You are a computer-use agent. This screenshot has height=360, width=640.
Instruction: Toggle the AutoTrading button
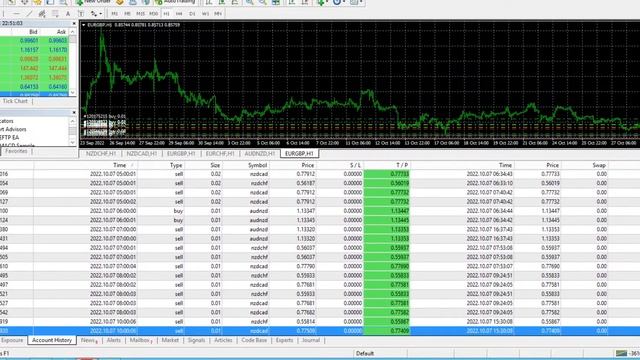pyautogui.click(x=175, y=2)
